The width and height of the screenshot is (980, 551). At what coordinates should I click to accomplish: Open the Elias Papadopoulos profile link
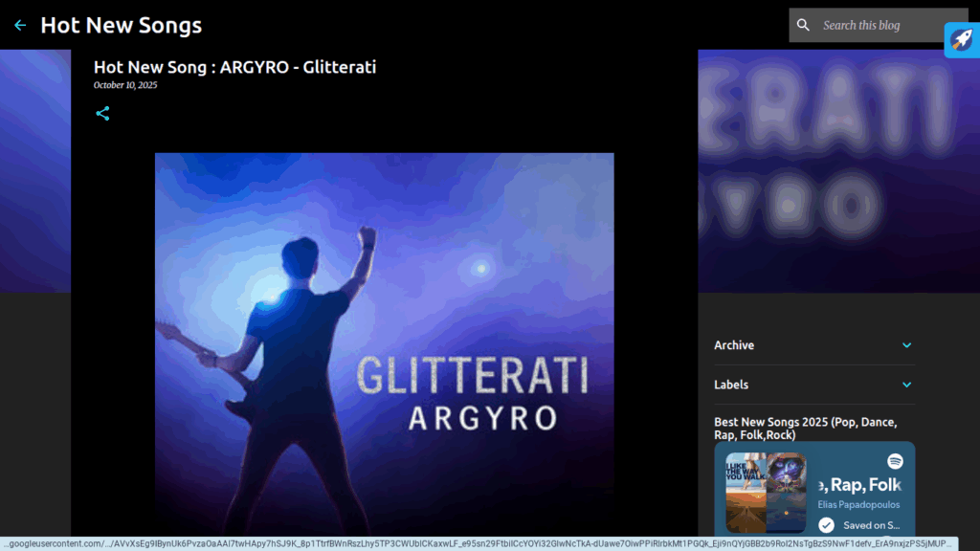click(858, 505)
